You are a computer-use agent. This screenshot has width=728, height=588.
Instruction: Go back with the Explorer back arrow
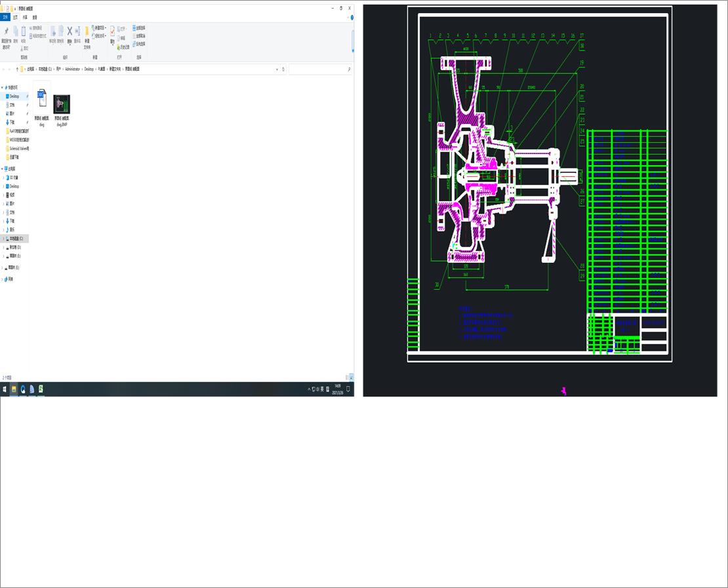tap(4, 69)
